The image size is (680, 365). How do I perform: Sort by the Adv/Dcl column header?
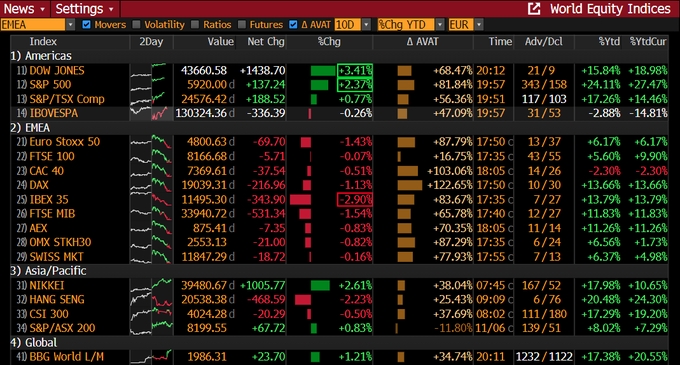[543, 42]
